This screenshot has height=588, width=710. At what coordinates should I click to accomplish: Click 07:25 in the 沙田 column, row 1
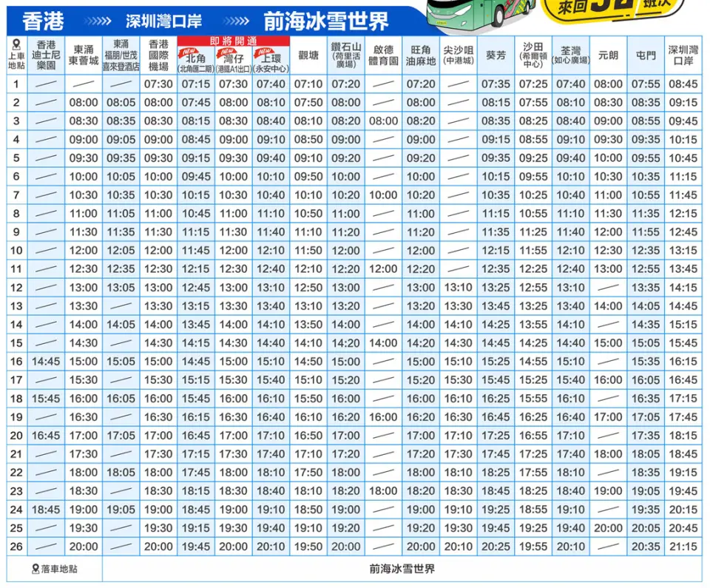(533, 84)
